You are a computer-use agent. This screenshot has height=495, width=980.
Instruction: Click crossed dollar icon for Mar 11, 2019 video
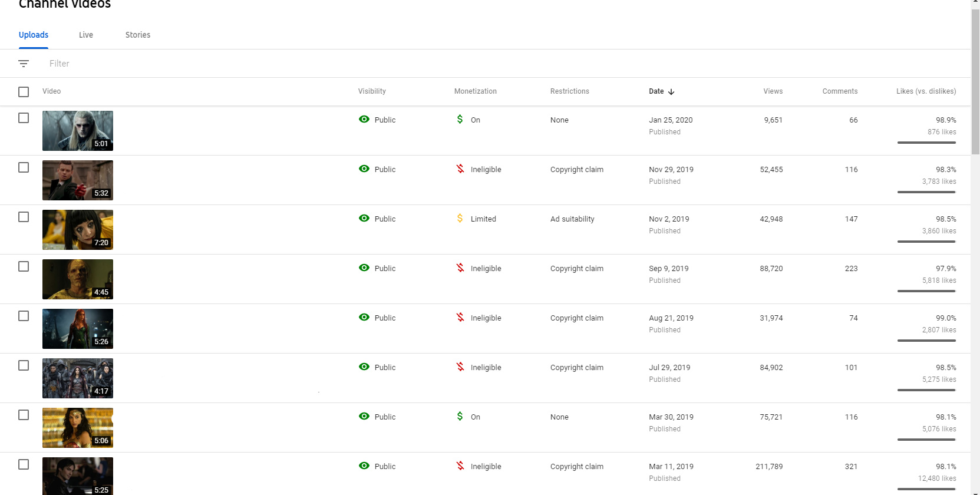460,466
